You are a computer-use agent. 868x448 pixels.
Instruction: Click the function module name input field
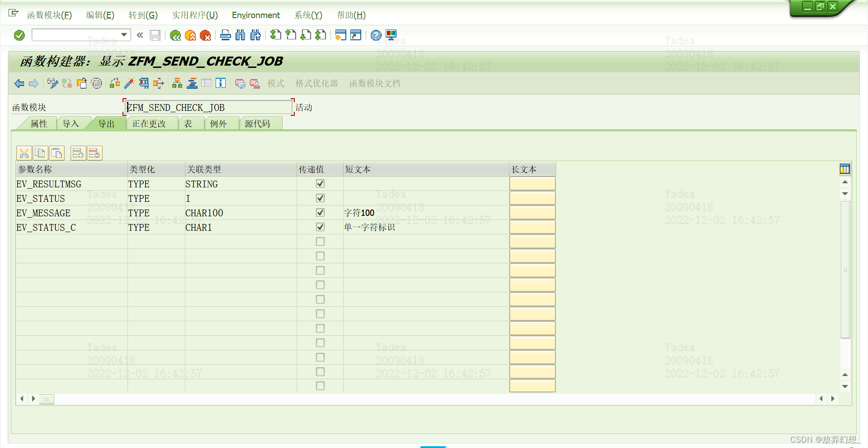coord(208,107)
